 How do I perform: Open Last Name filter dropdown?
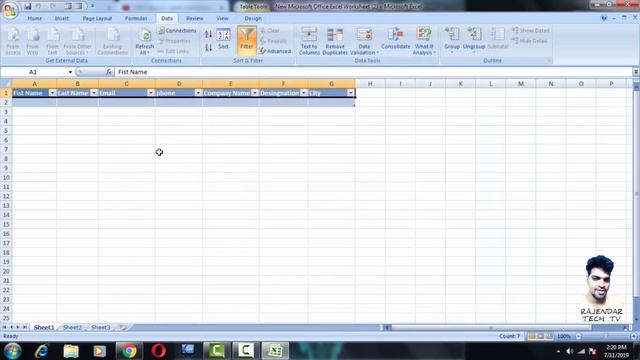94,93
